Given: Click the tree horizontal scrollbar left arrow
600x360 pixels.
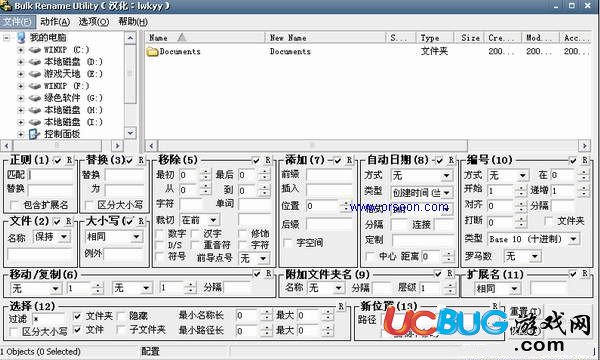Looking at the screenshot, I should [7, 146].
